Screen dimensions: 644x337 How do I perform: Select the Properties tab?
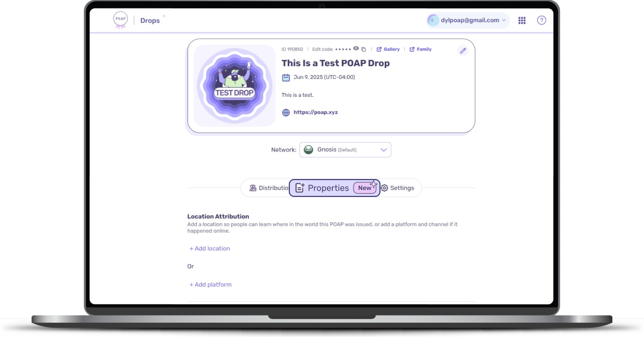pos(334,188)
